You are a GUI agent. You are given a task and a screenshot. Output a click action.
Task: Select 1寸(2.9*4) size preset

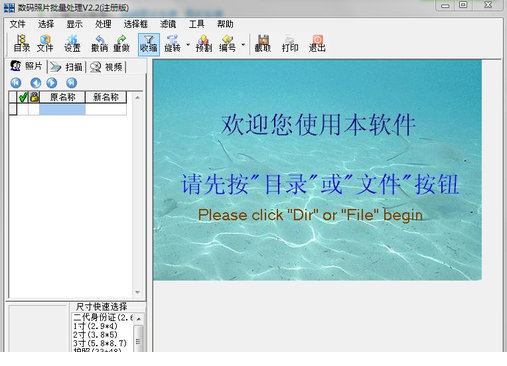96,326
